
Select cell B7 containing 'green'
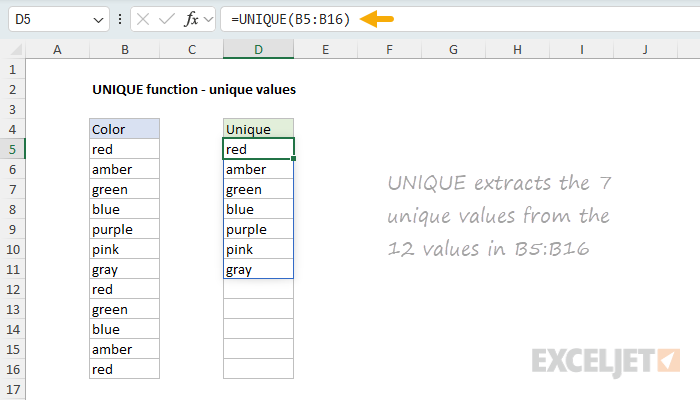pos(125,189)
